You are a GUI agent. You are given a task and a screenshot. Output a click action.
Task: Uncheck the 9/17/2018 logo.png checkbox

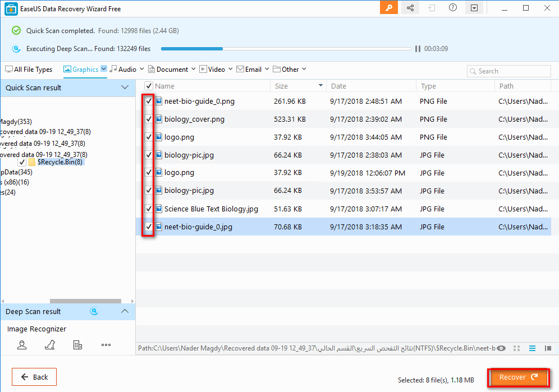(148, 137)
